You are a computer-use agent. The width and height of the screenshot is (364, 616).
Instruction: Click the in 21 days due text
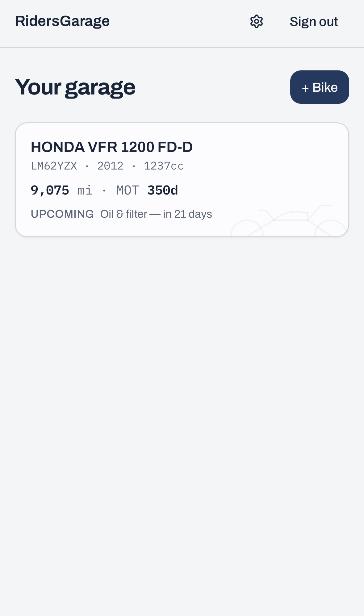187,214
